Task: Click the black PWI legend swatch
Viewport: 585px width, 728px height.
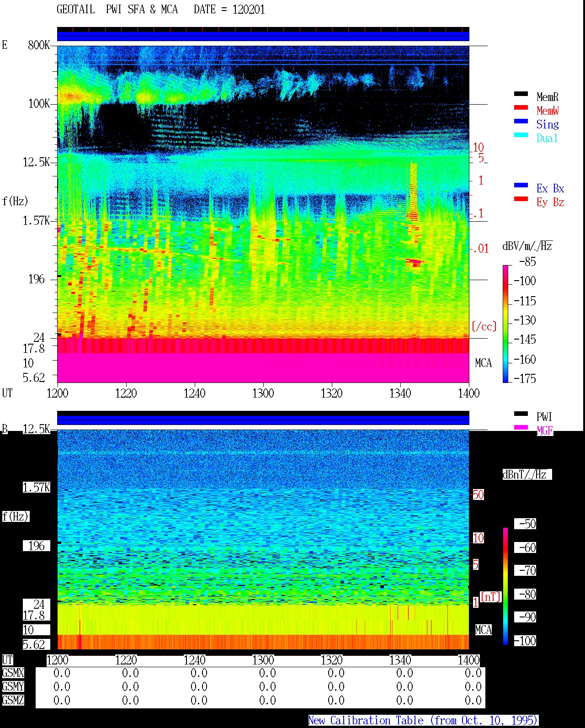Action: click(521, 414)
